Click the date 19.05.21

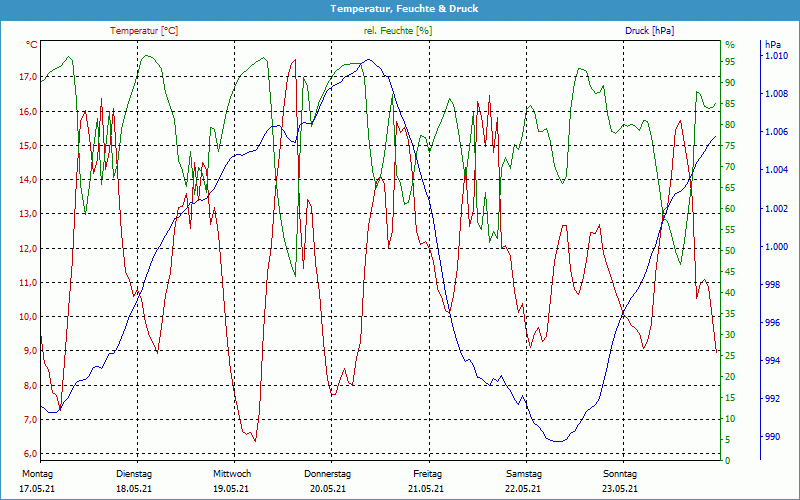pyautogui.click(x=231, y=489)
